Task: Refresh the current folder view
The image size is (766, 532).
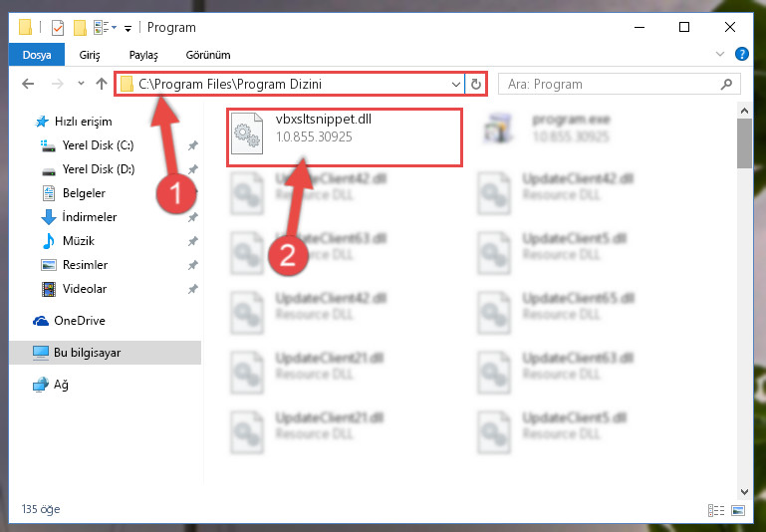Action: pyautogui.click(x=475, y=84)
